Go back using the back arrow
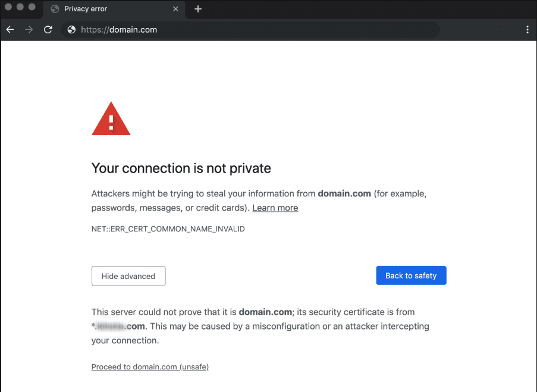Viewport: 537px width, 392px height. point(10,30)
